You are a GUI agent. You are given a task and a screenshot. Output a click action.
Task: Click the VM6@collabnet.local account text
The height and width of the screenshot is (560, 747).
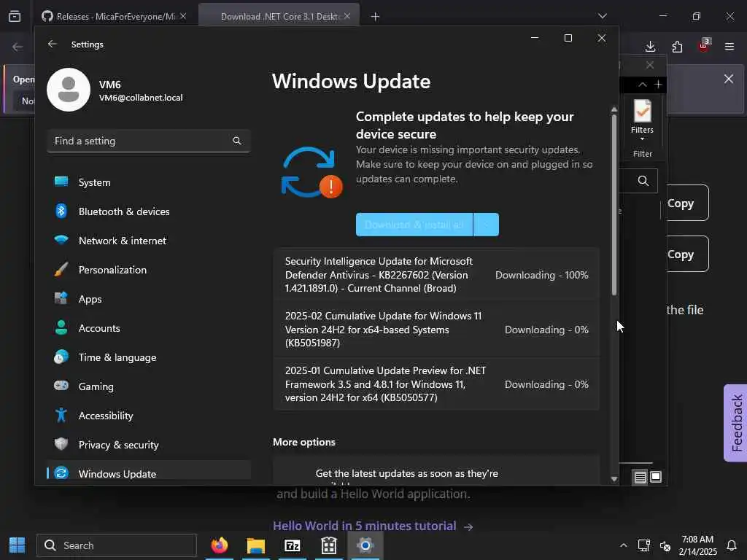coord(141,98)
